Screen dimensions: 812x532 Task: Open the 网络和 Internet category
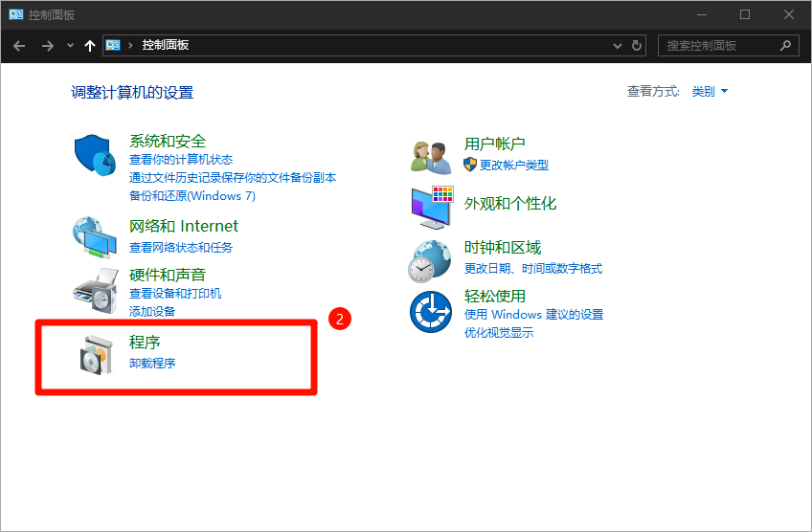point(183,226)
